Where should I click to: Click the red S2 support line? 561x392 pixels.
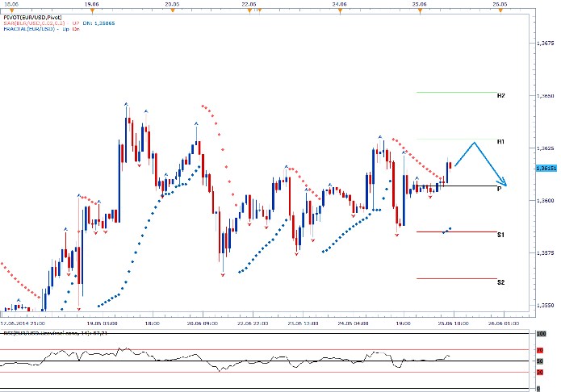(x=457, y=278)
